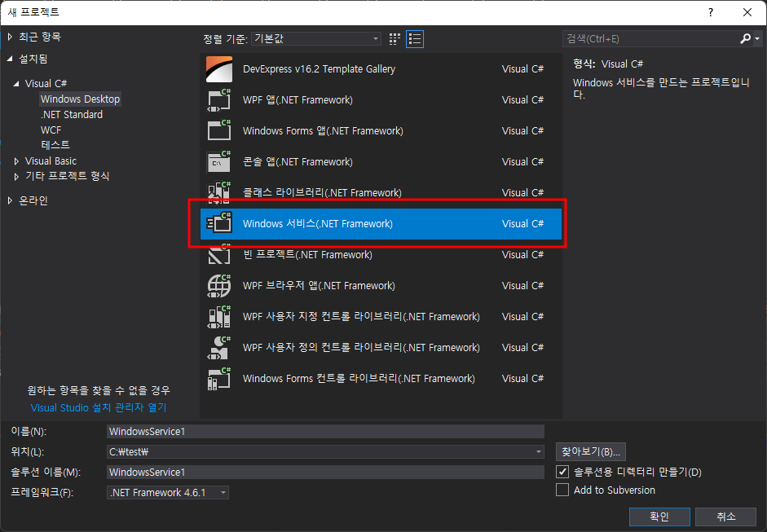Select the 온라인 category label
This screenshot has height=532, width=767.
[33, 200]
